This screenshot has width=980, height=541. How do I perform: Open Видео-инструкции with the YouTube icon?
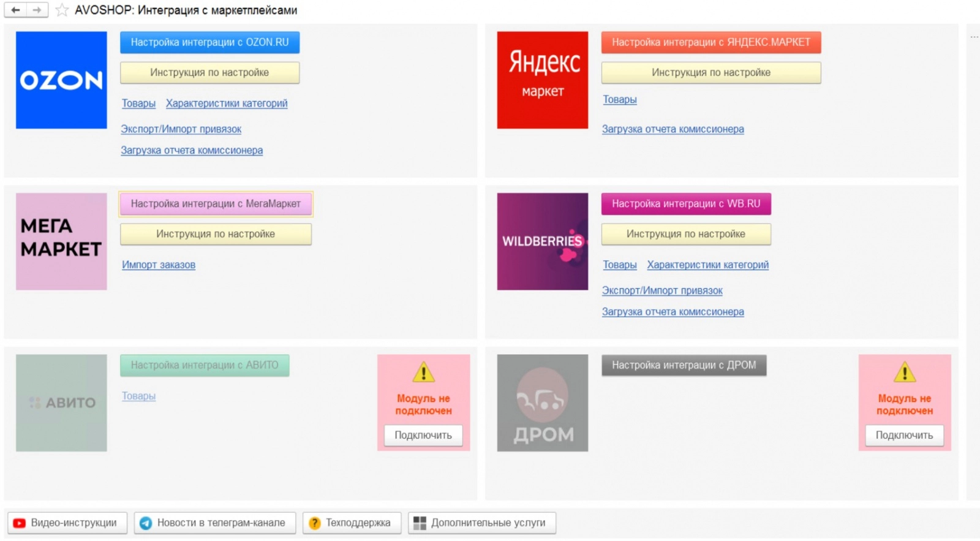click(67, 523)
